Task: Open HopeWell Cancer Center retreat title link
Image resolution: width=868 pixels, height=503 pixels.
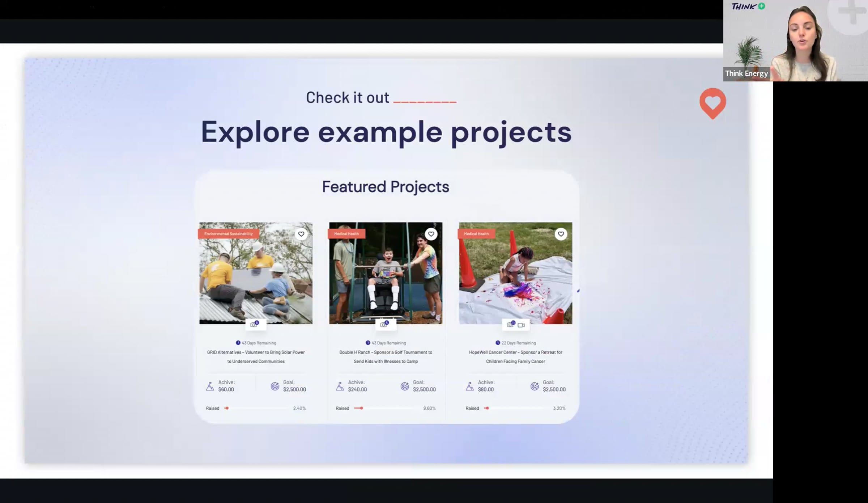Action: click(515, 356)
